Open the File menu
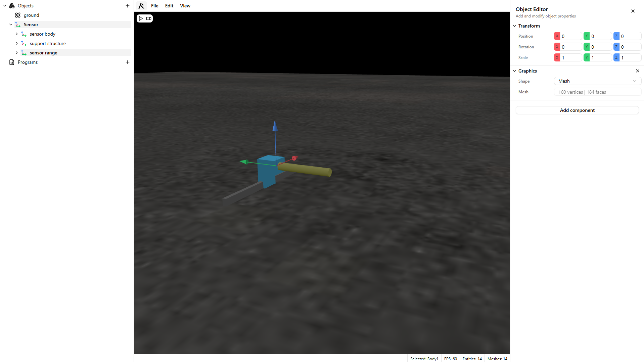644x362 pixels. 154,6
